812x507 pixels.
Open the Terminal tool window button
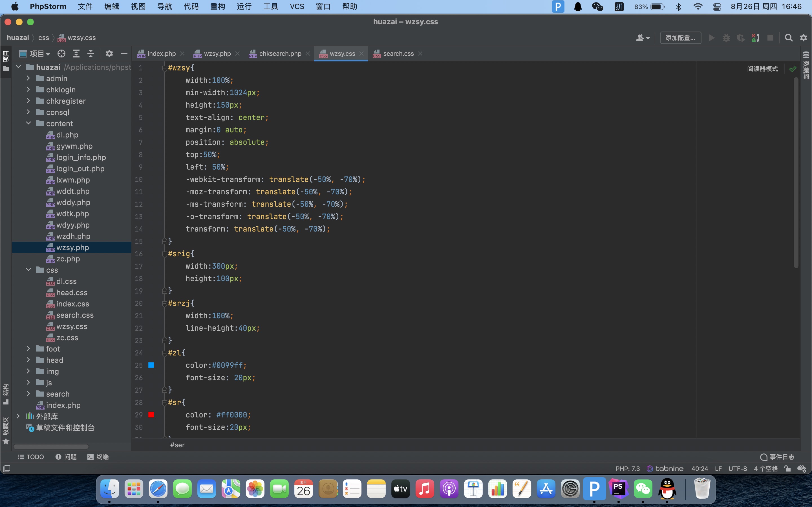(x=98, y=457)
